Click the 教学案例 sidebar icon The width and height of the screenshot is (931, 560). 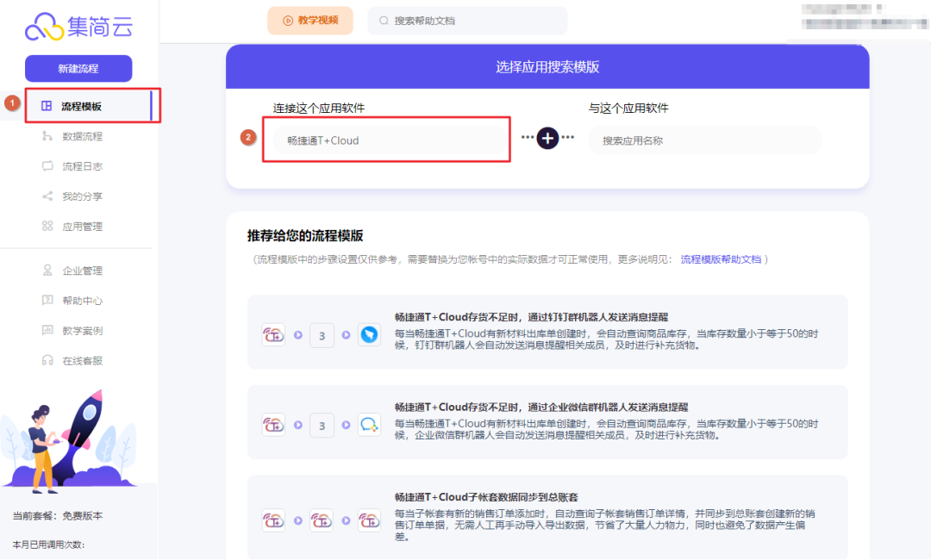[x=47, y=331]
